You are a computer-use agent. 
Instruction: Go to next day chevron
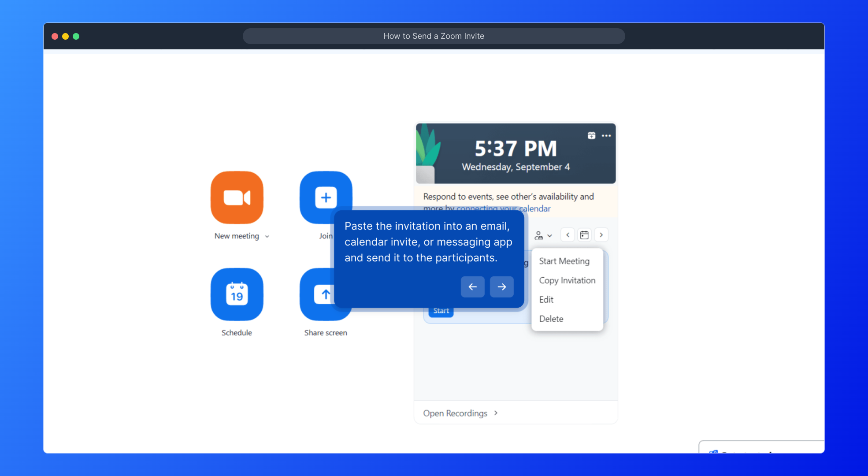(601, 235)
